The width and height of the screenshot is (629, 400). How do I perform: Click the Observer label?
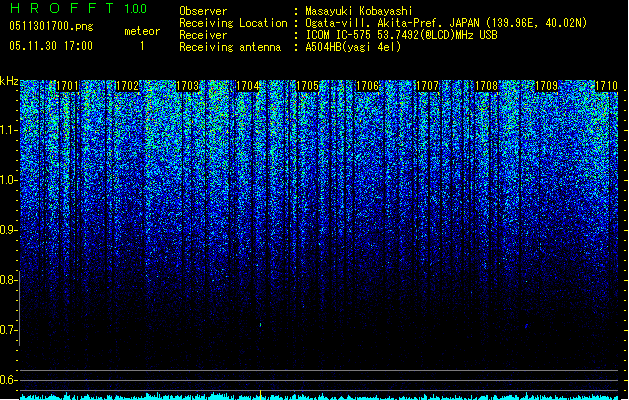click(x=203, y=11)
